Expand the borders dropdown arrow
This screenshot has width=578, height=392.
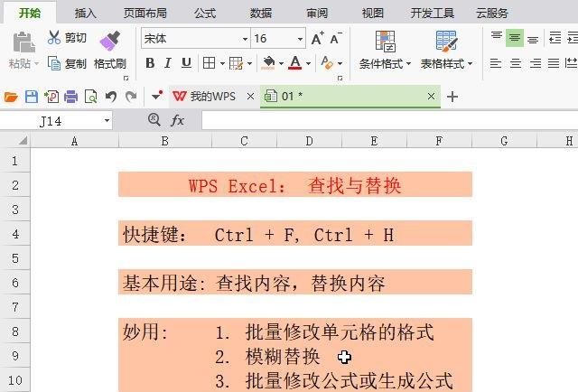point(222,64)
